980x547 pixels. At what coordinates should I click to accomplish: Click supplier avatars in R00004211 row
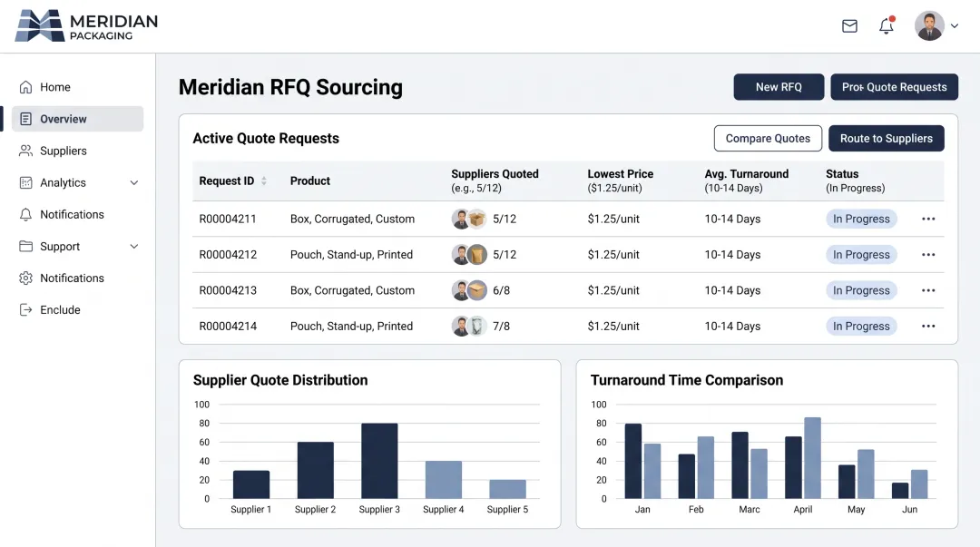(469, 219)
